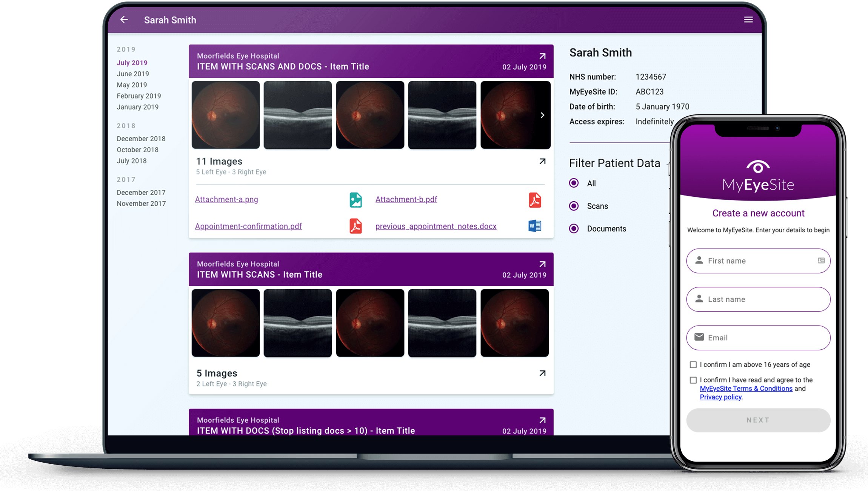Image resolution: width=868 pixels, height=491 pixels.
Task: Open Attachment-b.pdf link
Action: click(x=406, y=199)
